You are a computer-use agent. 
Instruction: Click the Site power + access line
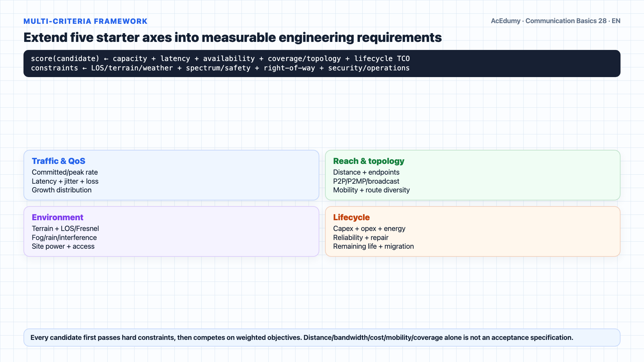(x=63, y=246)
